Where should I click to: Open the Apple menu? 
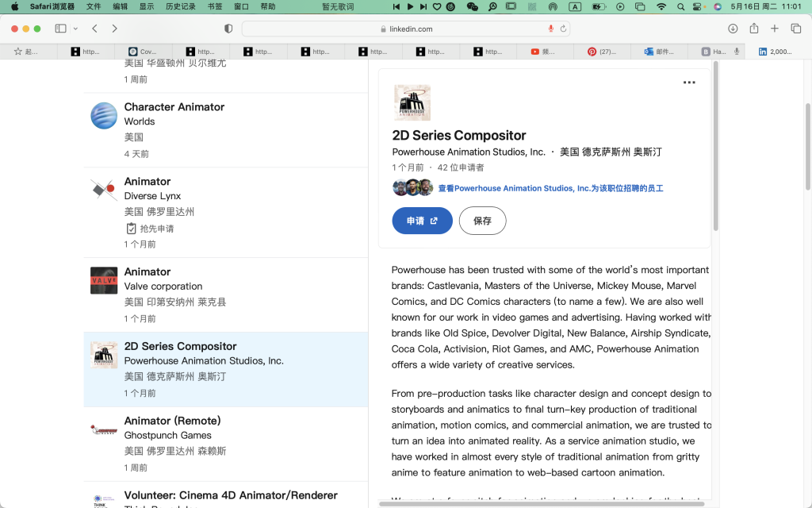(x=14, y=6)
